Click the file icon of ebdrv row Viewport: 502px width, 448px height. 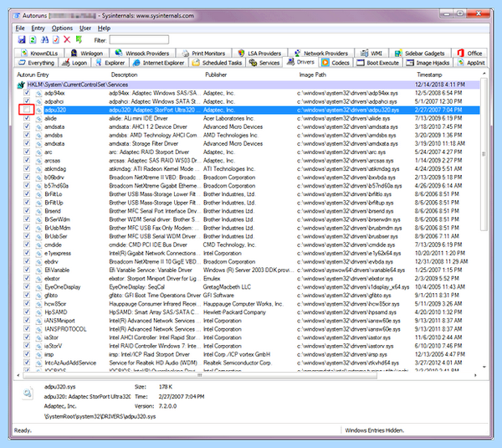pos(38,262)
